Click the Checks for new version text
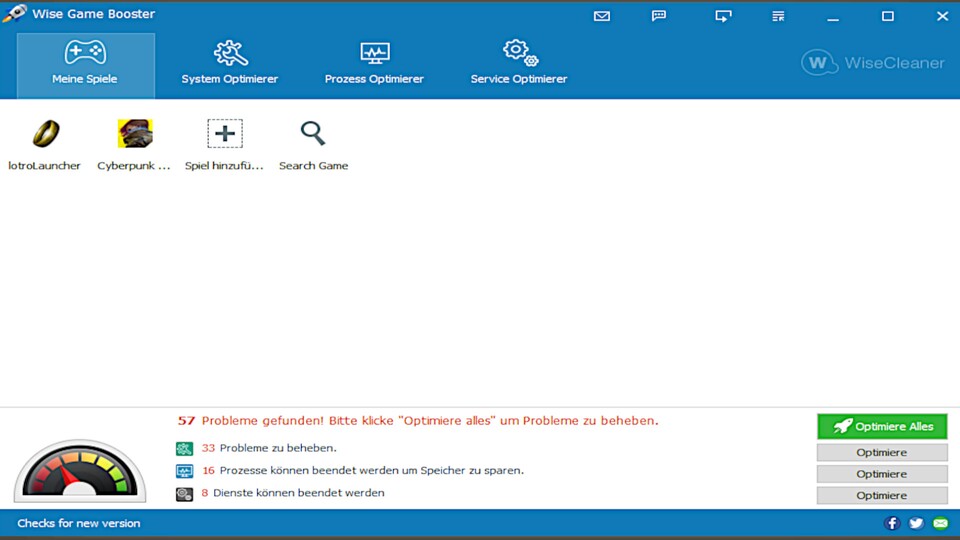Image resolution: width=960 pixels, height=540 pixels. click(x=79, y=523)
